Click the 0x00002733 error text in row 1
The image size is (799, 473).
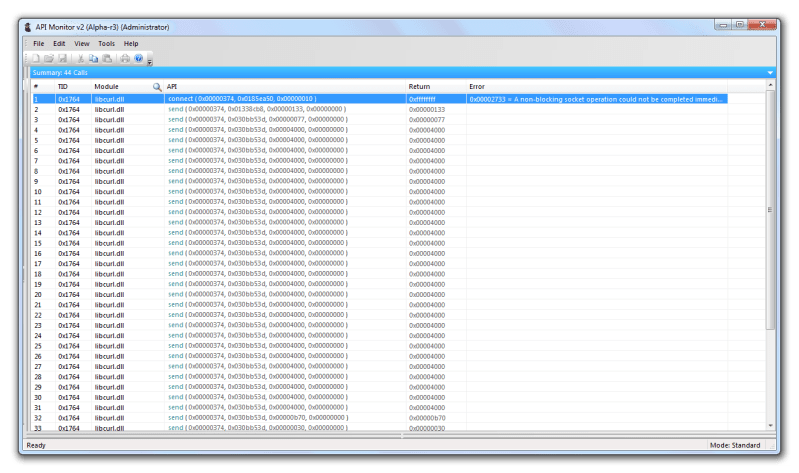click(x=596, y=99)
